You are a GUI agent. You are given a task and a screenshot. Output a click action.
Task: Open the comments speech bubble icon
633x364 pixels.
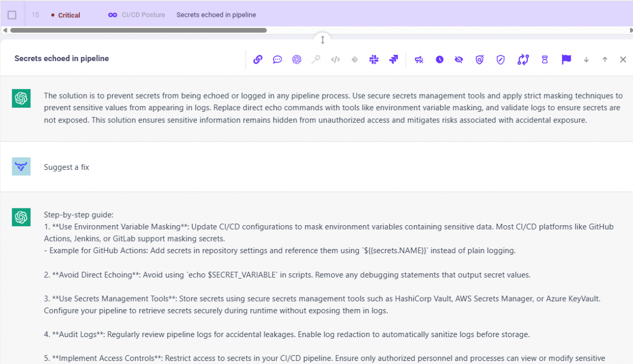point(277,60)
